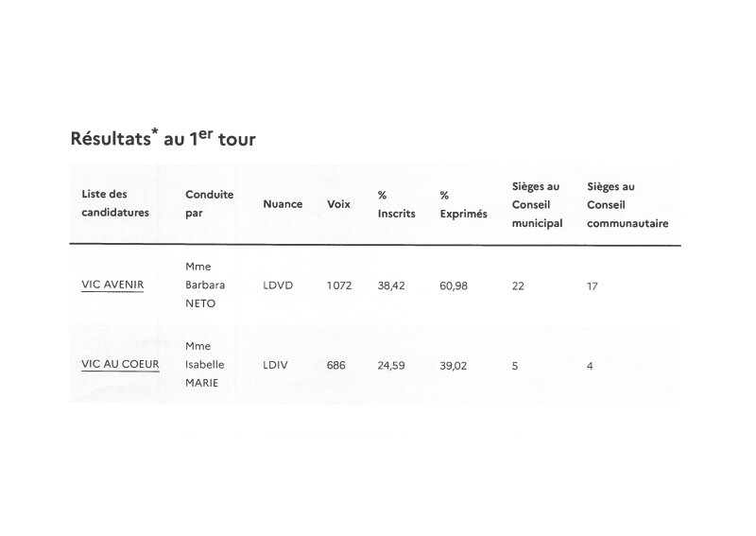Viewport: 756px width, 536px height.
Task: Click 'Sièges au Conseil communautaire' header
Action: pos(627,205)
